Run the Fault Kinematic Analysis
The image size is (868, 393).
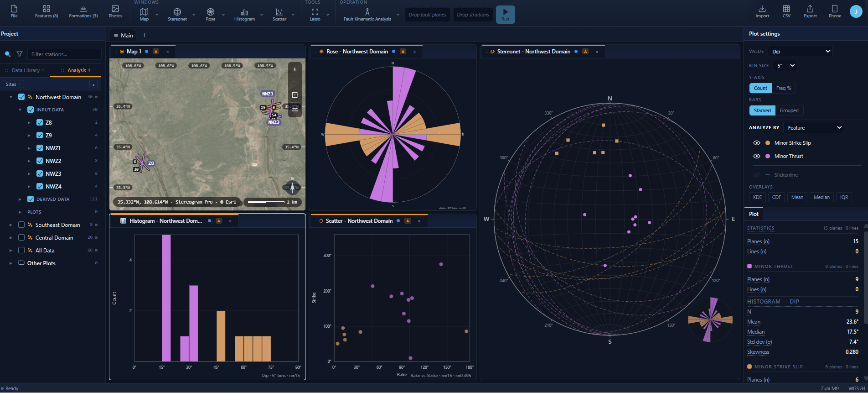505,14
